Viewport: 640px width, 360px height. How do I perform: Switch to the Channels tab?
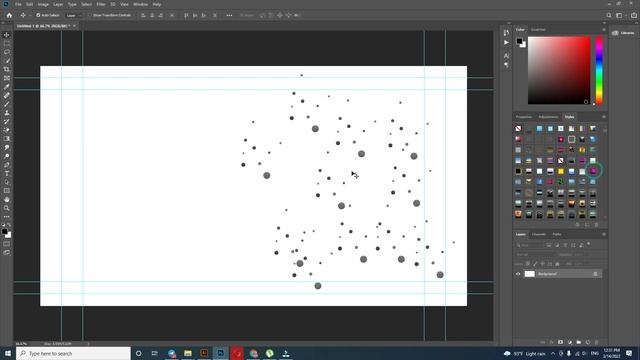click(x=539, y=234)
